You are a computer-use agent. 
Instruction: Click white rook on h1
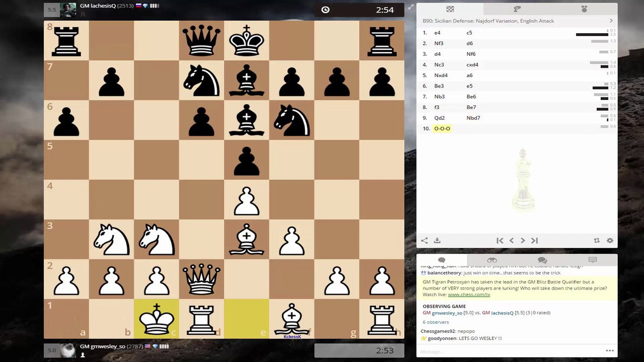[x=382, y=319]
